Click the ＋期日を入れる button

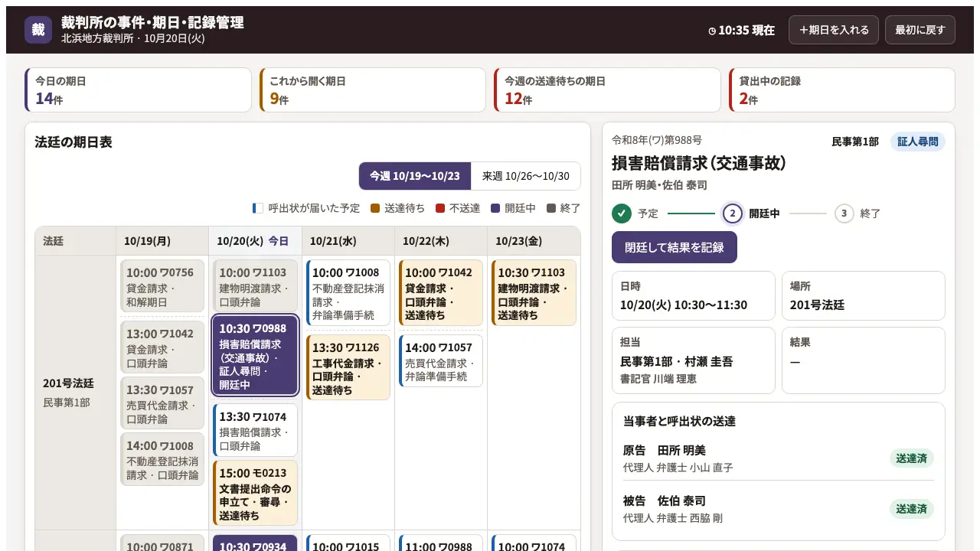click(x=834, y=30)
